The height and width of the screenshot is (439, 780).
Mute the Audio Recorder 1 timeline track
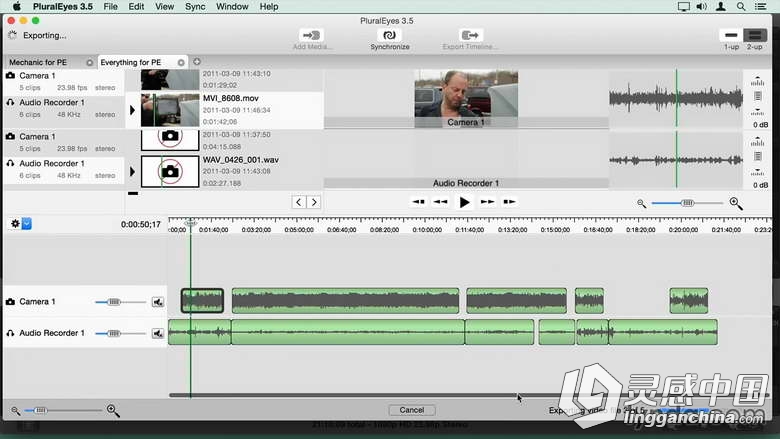pos(158,333)
